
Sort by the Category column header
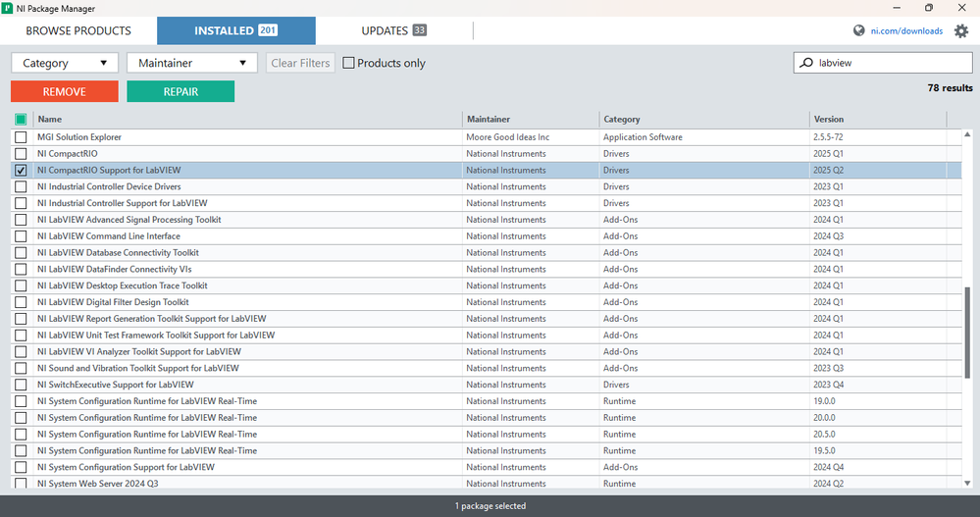(x=703, y=119)
